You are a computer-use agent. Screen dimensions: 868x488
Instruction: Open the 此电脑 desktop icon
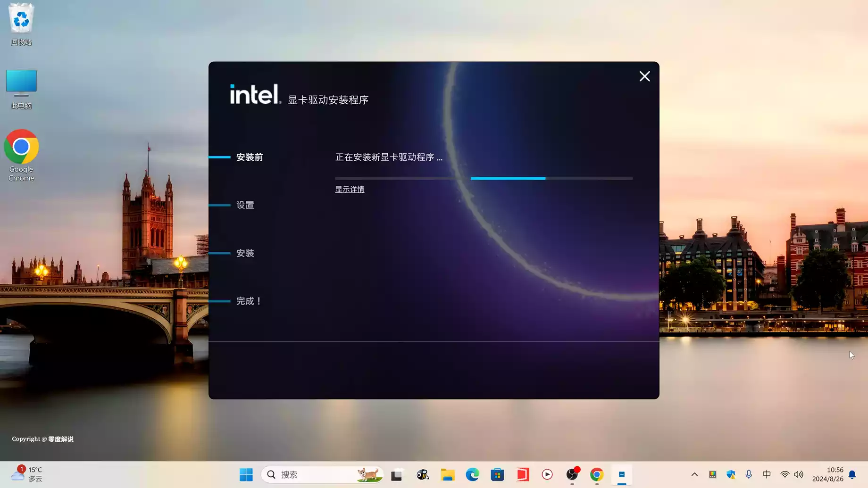coord(21,89)
